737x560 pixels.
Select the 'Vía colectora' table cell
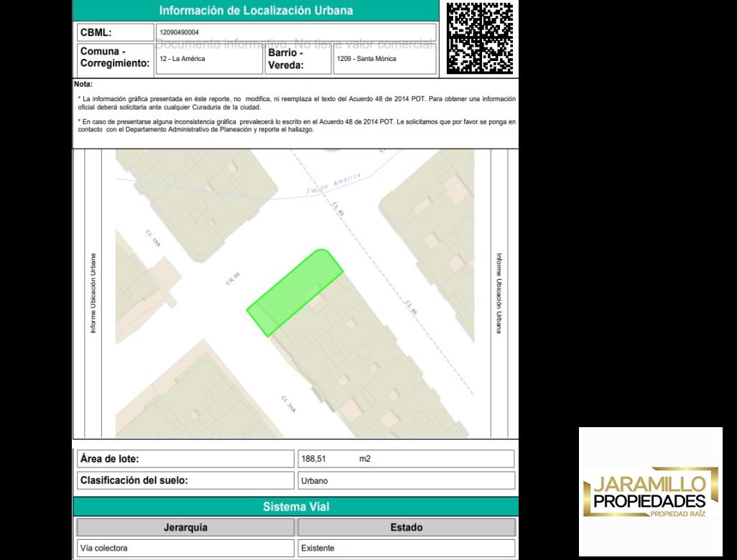click(186, 549)
